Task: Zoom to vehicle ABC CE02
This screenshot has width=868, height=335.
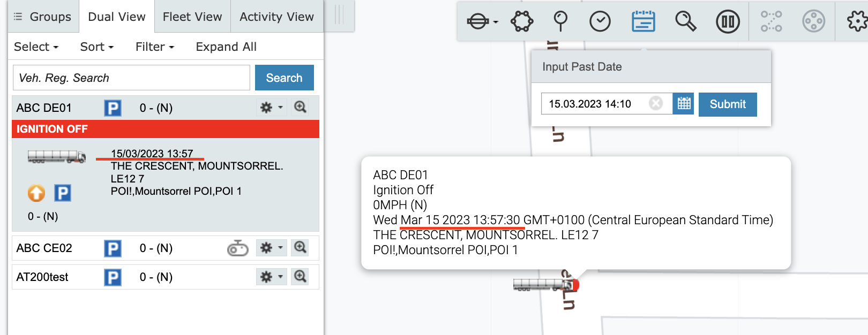Action: click(300, 248)
